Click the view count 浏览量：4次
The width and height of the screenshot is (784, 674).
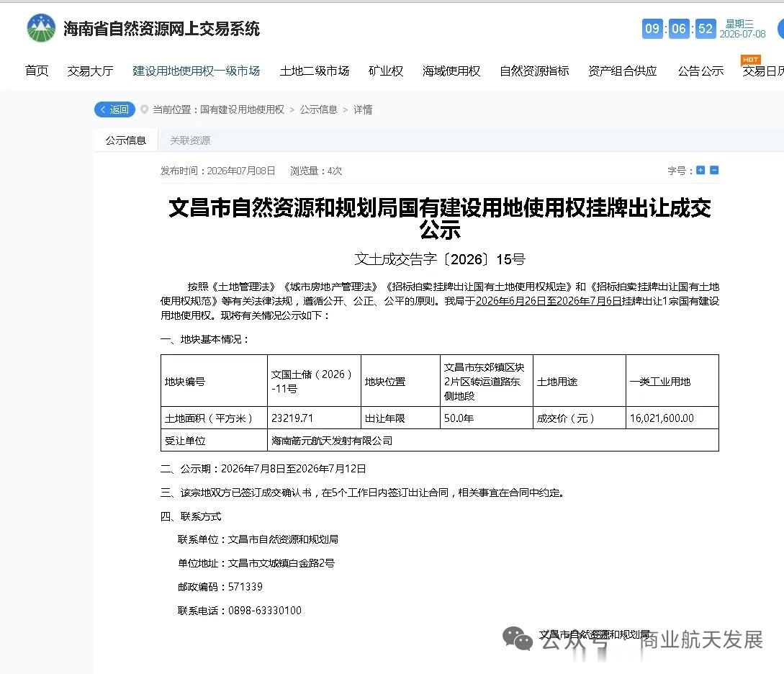tap(316, 171)
